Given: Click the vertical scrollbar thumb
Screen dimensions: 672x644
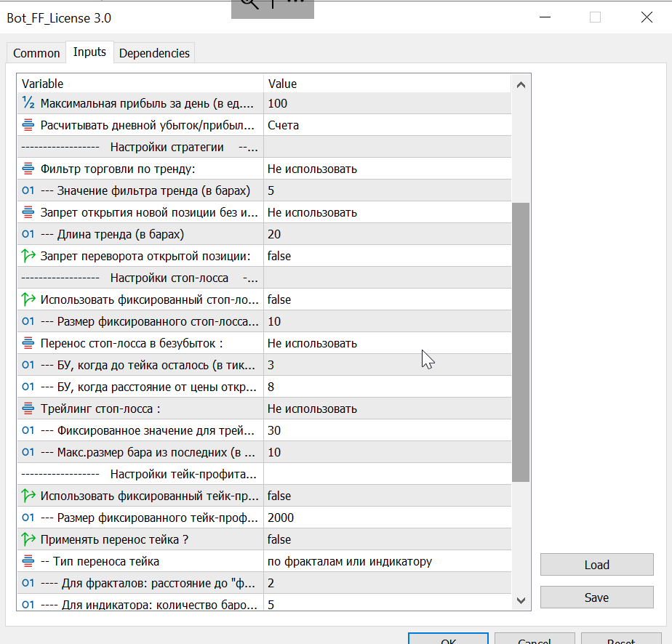Looking at the screenshot, I should 521,342.
